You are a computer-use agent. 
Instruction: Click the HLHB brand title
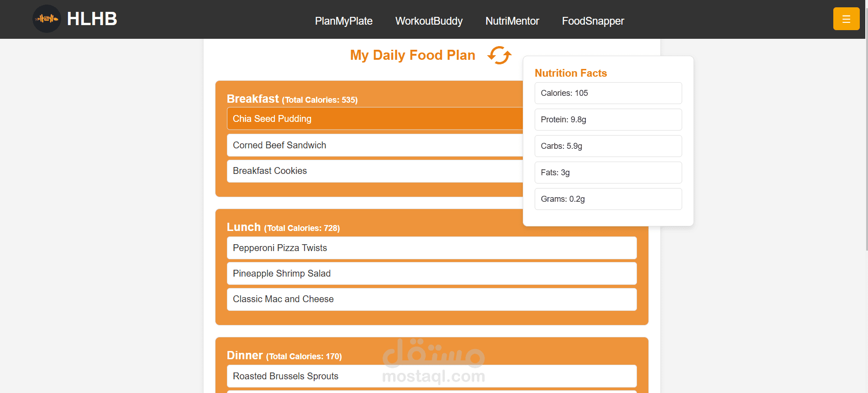tap(92, 19)
